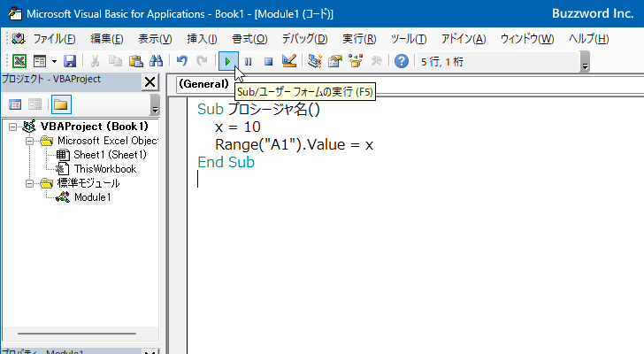Click the End Sub code line

point(226,162)
